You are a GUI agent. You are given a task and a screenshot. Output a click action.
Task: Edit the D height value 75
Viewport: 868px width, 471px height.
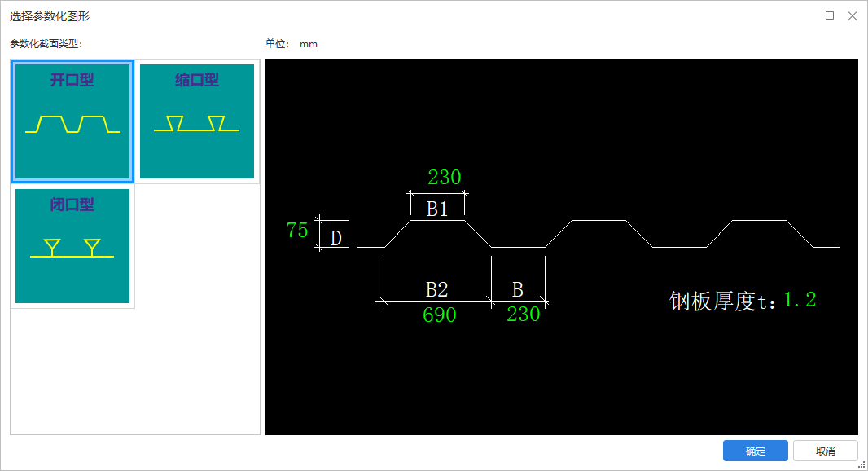point(297,230)
